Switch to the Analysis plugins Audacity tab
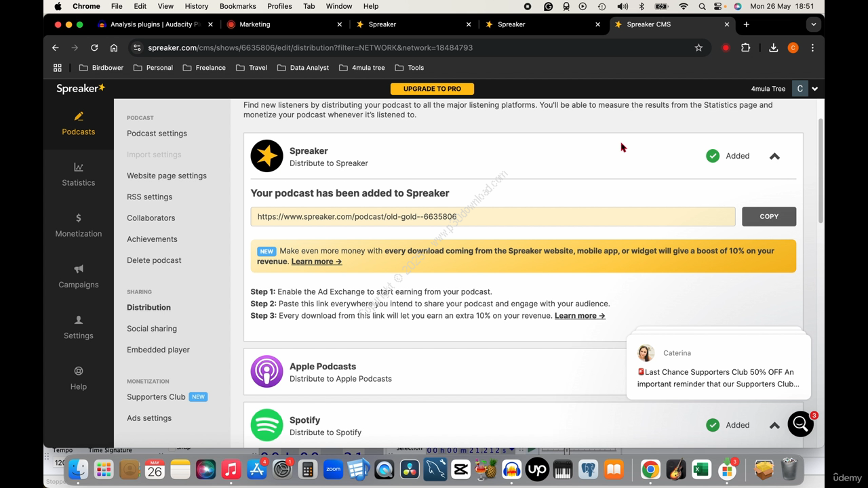Screen dimensions: 868x488 pos(155,24)
